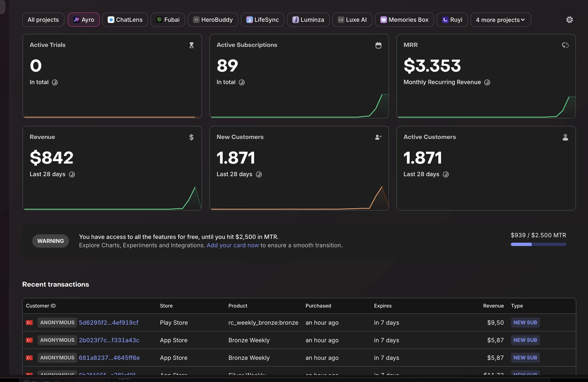Click the Play Store cell
This screenshot has height=382, width=588.
coord(174,323)
